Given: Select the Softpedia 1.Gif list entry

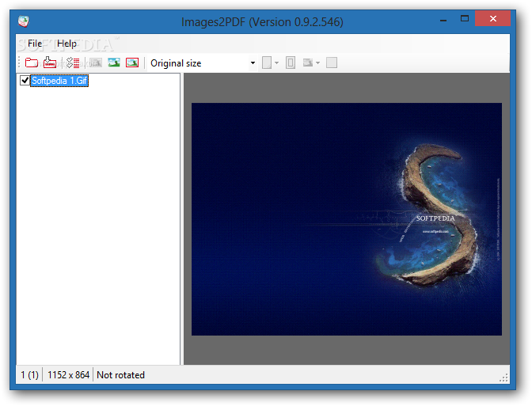Looking at the screenshot, I should (59, 81).
